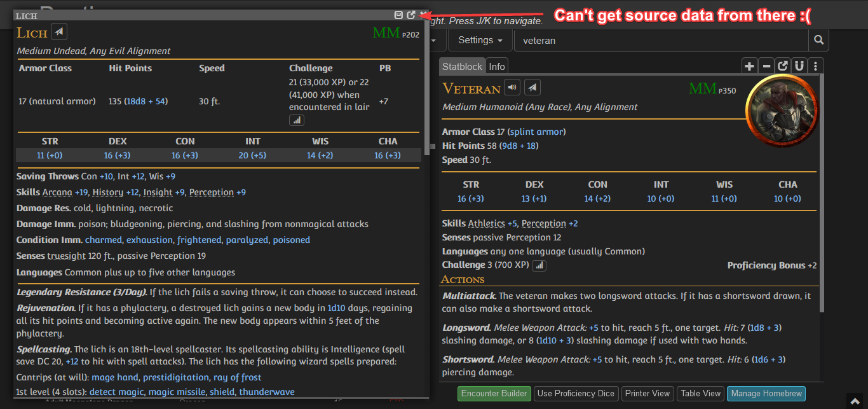The image size is (868, 409).
Task: Play the Veteran name pronunciation speaker icon
Action: click(512, 87)
